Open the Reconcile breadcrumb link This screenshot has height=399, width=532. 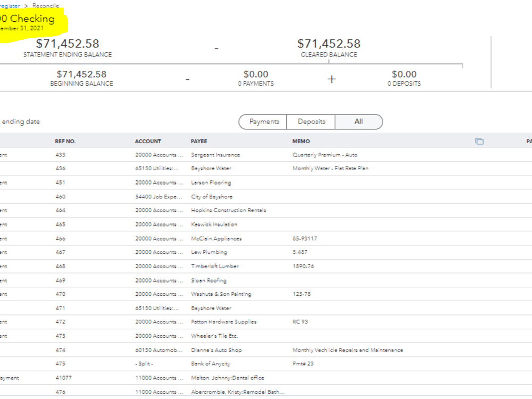(x=46, y=6)
